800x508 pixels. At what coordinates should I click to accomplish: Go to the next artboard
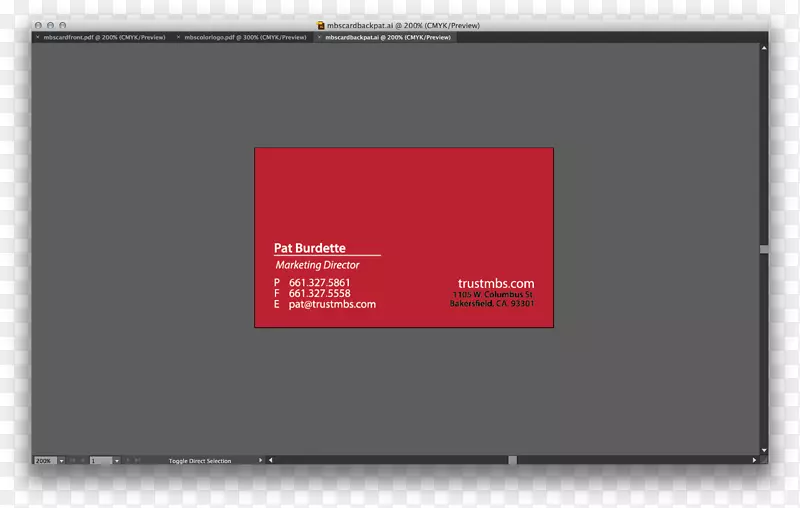tap(127, 461)
